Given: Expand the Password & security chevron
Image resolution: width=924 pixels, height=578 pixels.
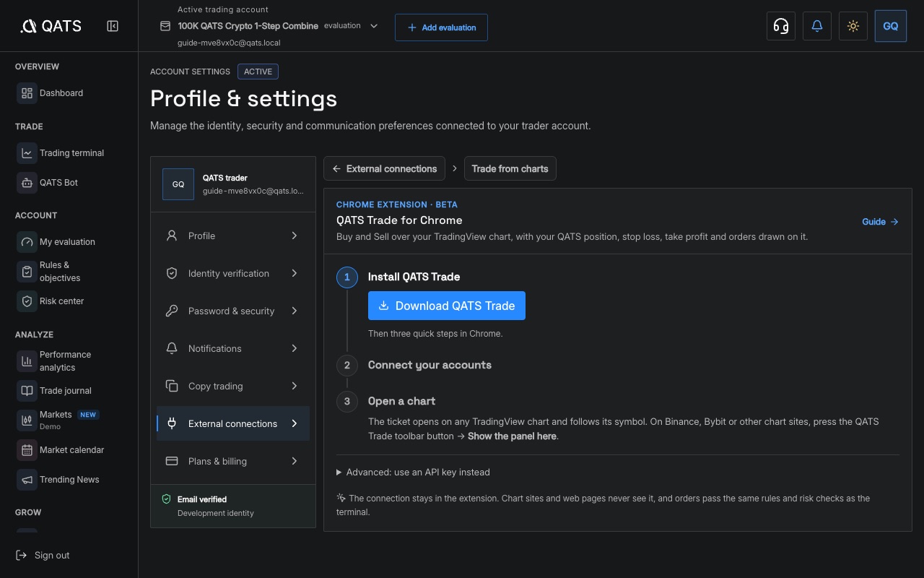Looking at the screenshot, I should [295, 311].
